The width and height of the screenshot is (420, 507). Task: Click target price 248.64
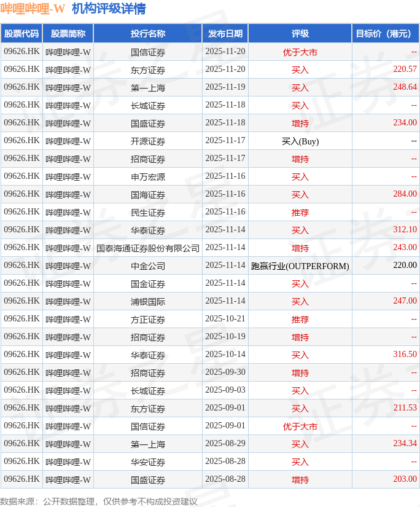405,87
